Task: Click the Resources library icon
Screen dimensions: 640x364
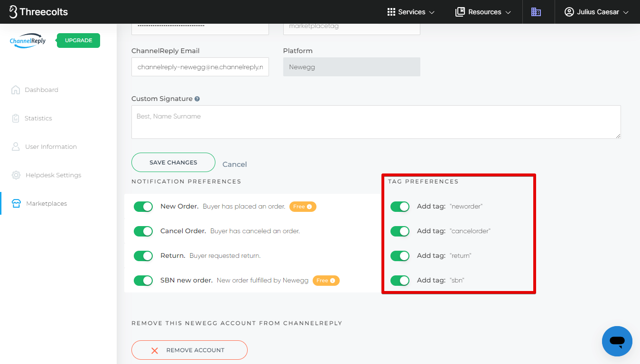Action: click(x=460, y=12)
